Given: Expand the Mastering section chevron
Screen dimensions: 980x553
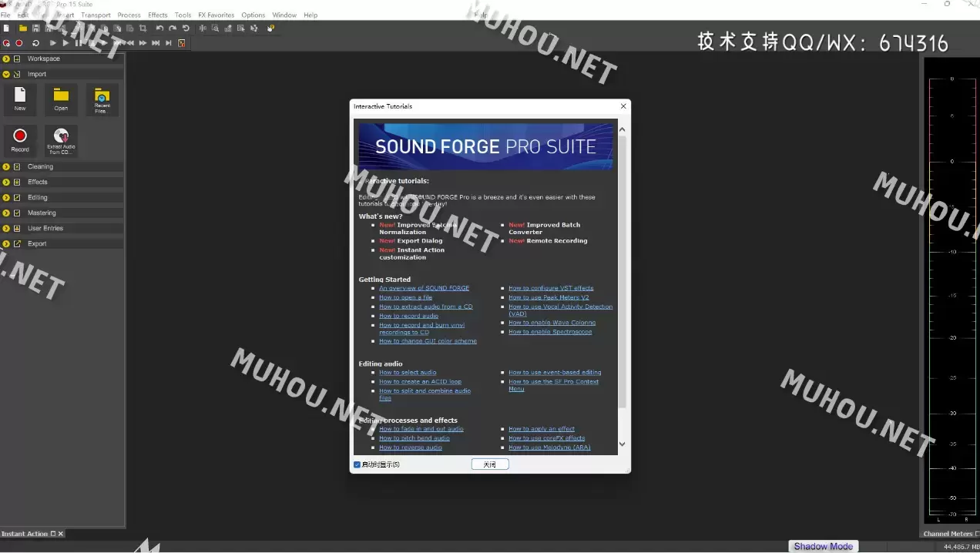Looking at the screenshot, I should [6, 213].
